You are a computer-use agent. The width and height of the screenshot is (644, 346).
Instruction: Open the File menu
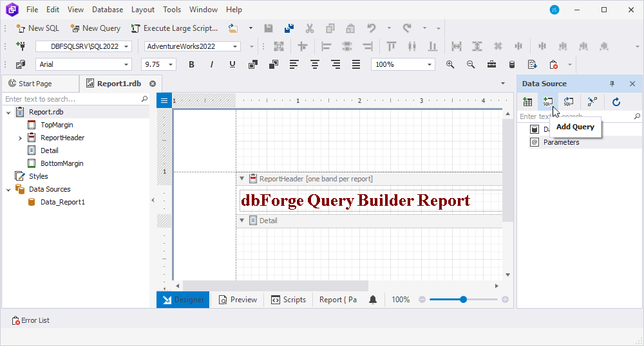32,10
